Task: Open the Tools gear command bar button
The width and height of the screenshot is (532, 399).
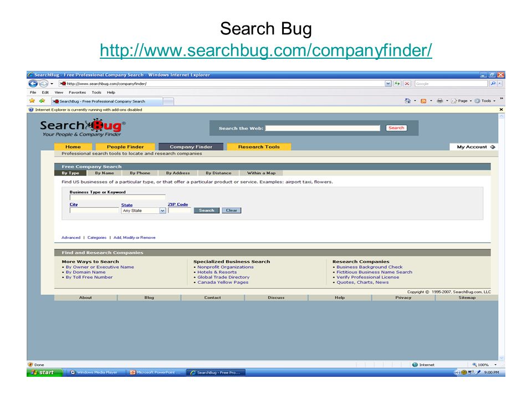Action: [485, 101]
